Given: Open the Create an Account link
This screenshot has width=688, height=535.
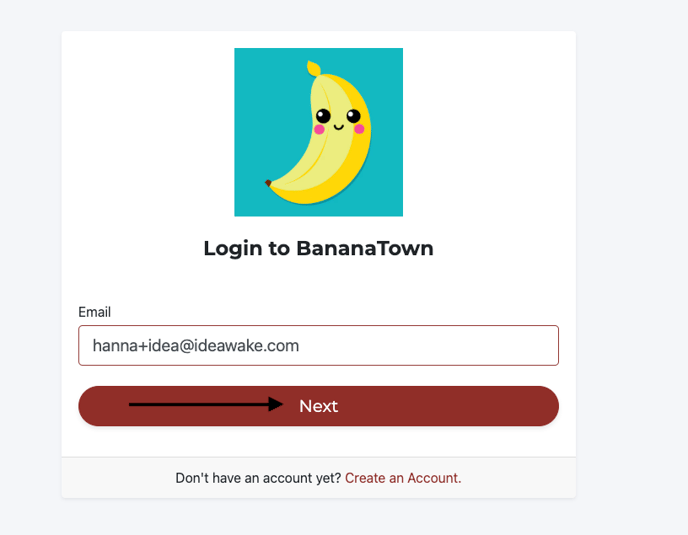Looking at the screenshot, I should point(403,478).
